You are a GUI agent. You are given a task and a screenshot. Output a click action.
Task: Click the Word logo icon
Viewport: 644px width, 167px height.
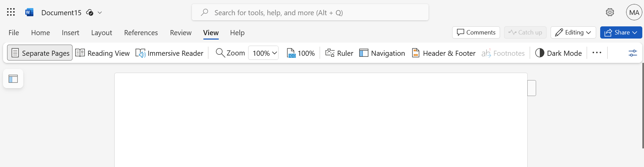point(29,13)
